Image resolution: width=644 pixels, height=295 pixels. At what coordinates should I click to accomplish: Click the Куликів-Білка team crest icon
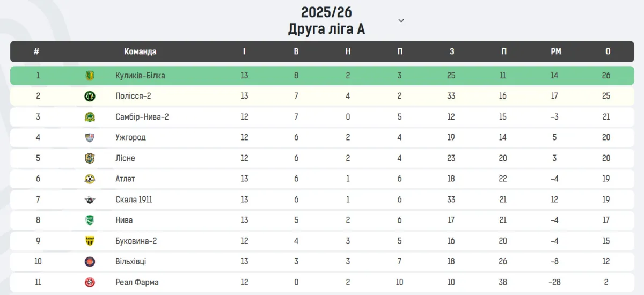pos(90,76)
